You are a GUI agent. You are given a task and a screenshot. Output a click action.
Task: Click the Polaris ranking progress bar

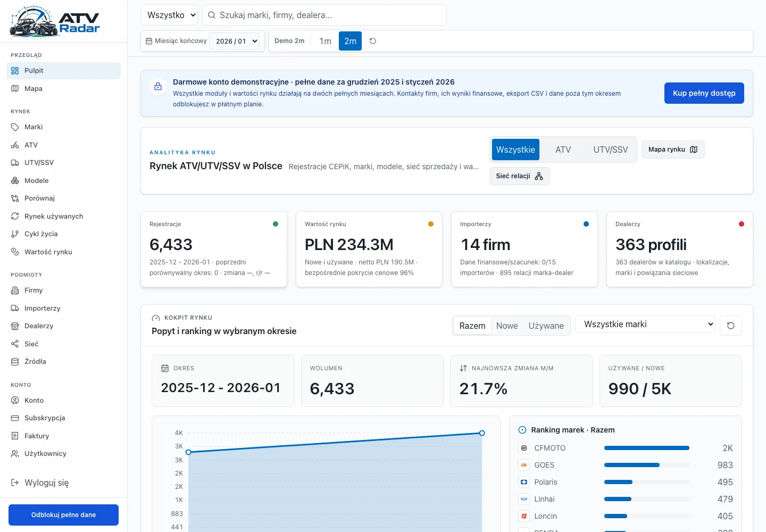tap(647, 482)
